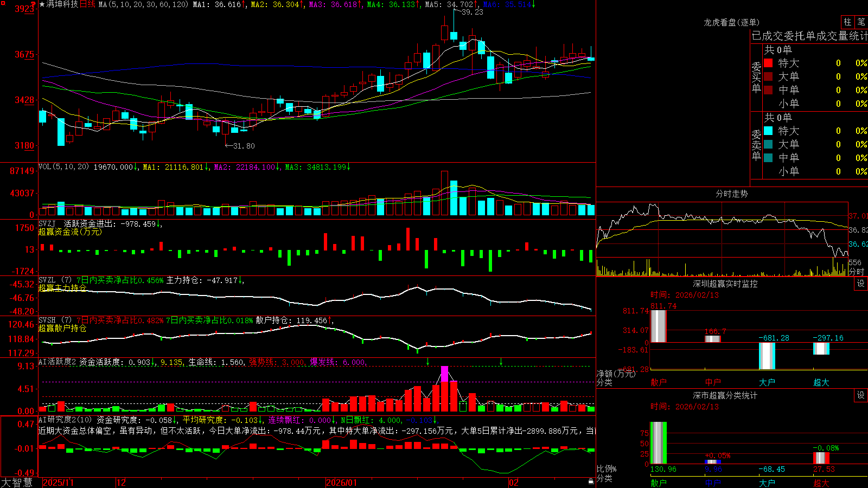
Task: Switch to 笔 tick view in 龙虎看盘
Action: pyautogui.click(x=861, y=22)
